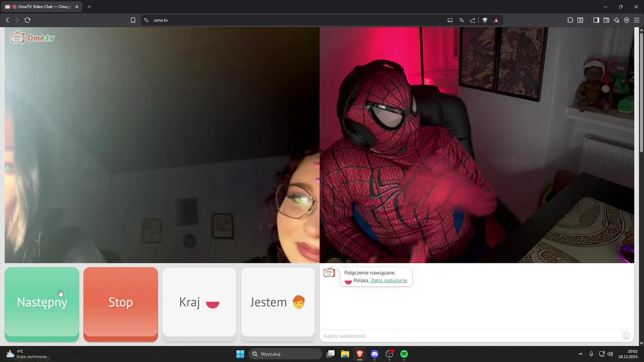Click the network tray icon

pos(602,354)
